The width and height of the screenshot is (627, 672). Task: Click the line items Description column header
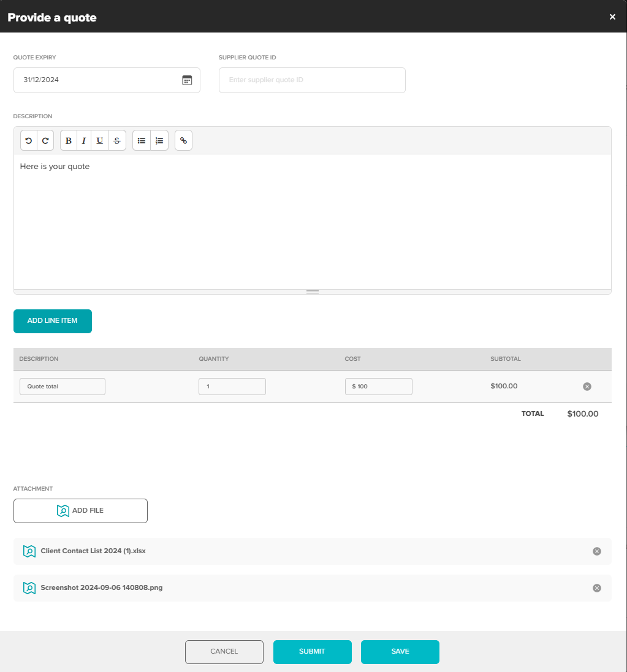39,359
